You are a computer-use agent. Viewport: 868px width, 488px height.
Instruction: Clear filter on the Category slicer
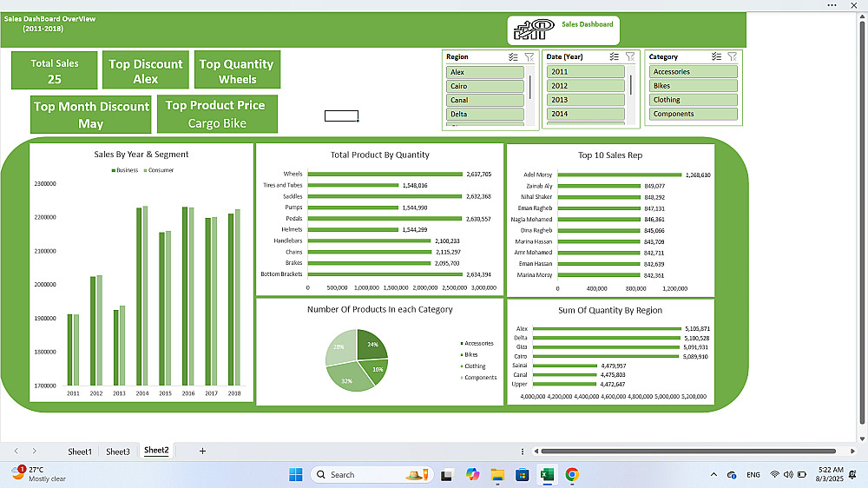tap(733, 56)
